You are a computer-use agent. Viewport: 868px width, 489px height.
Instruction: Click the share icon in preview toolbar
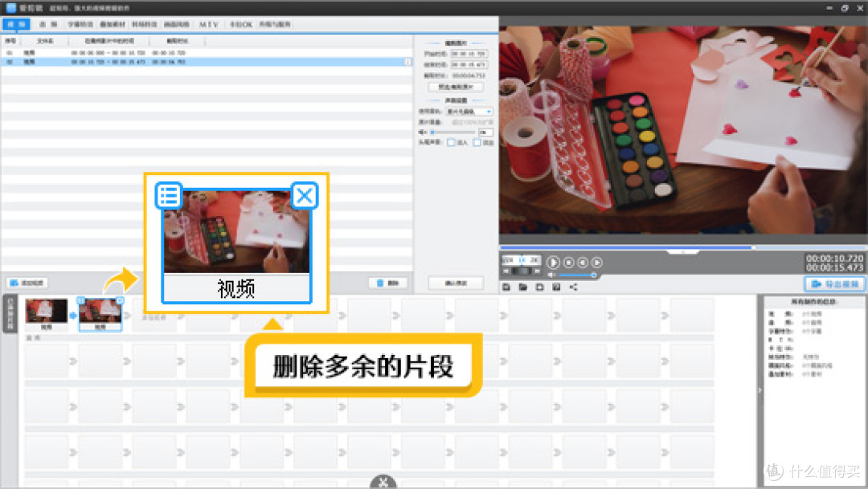point(573,287)
